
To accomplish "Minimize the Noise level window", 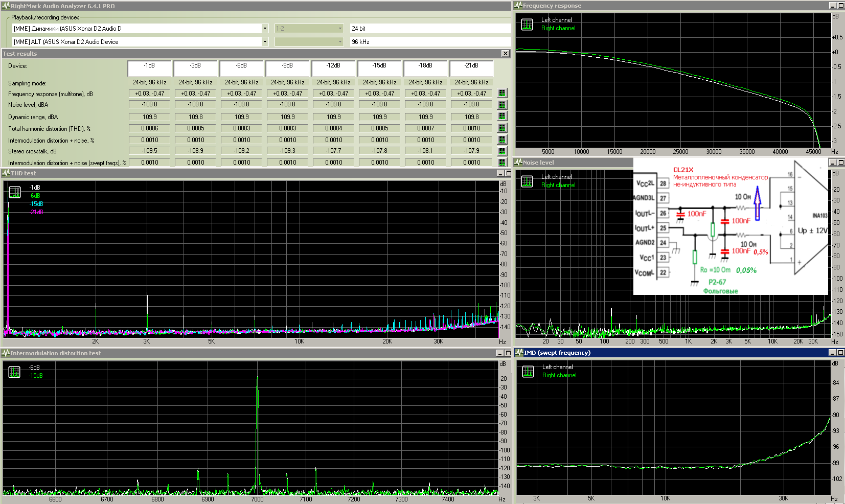I will coord(833,163).
